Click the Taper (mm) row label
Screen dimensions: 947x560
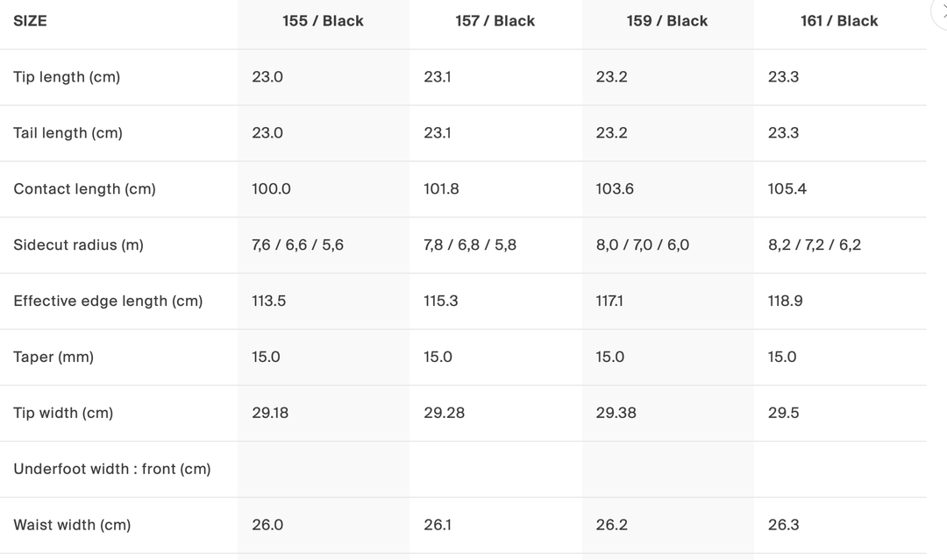coord(53,358)
